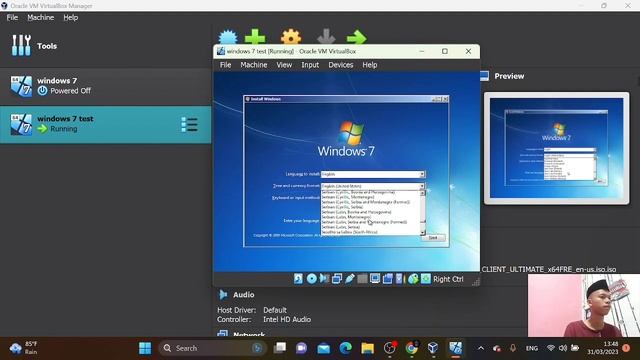This screenshot has height=360, width=640.
Task: Click the Task View taskbar icon
Action: tap(280, 348)
